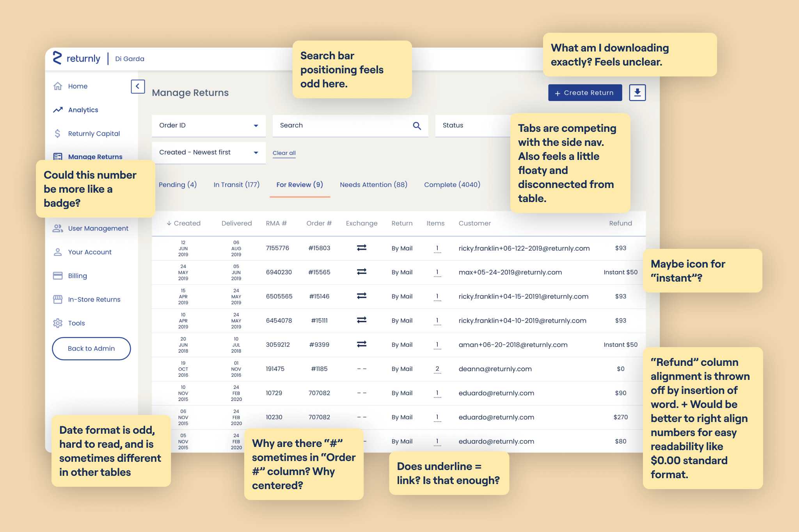
Task: Click the Analytics trend line icon
Action: tap(58, 110)
